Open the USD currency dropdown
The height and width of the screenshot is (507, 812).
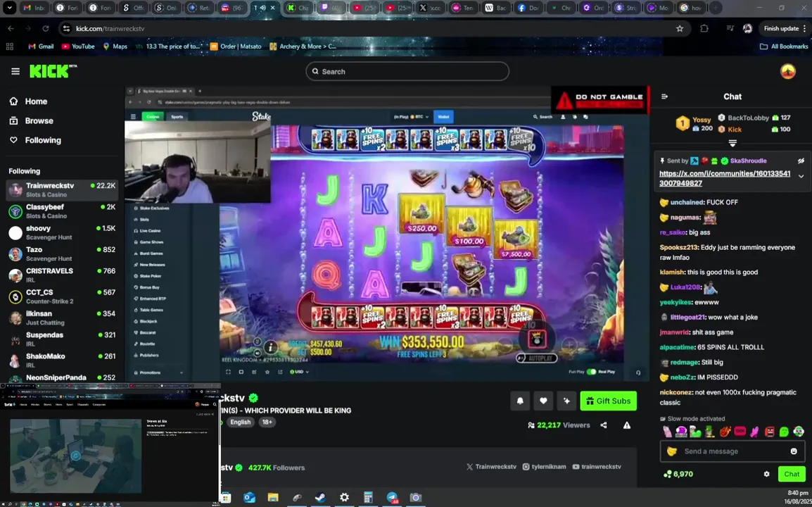point(299,372)
